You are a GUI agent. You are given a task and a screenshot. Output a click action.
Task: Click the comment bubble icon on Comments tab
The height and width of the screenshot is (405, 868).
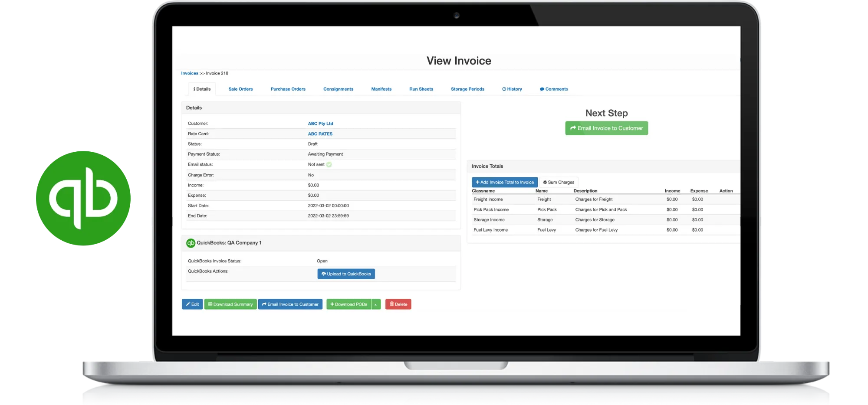tap(542, 89)
